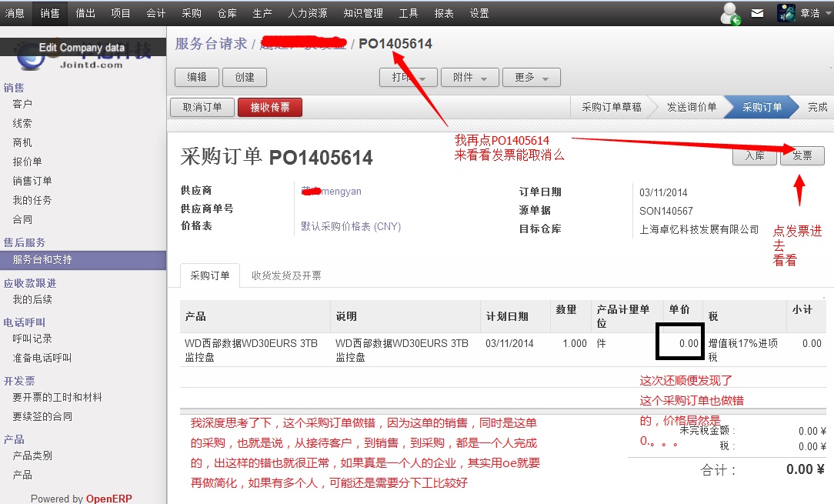
Task: Expand the 打印 dropdown
Action: pos(408,78)
